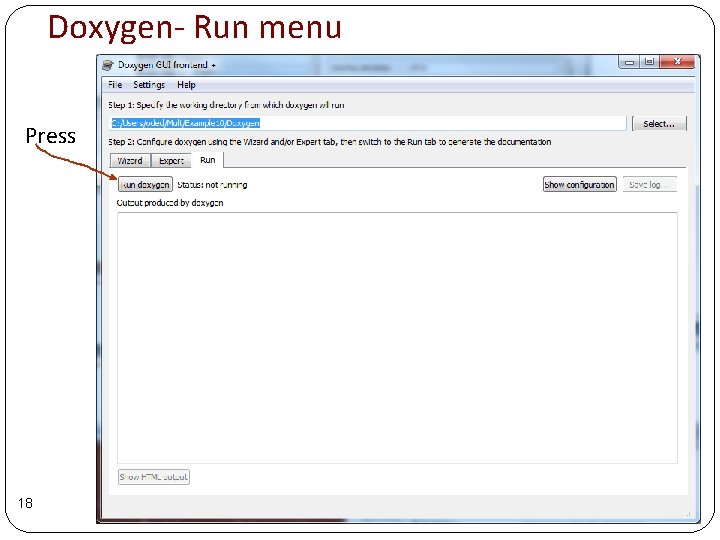
Task: Click the 'Output produced by doxygen' label
Action: [170, 203]
